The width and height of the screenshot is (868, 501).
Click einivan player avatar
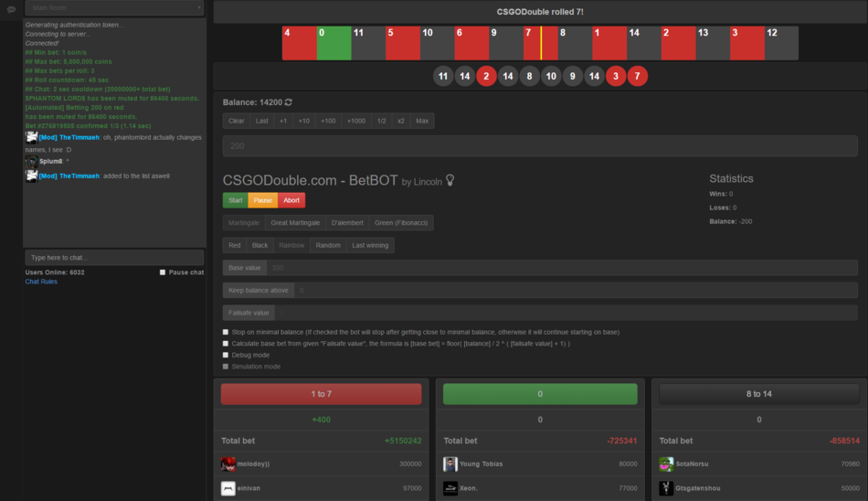[x=228, y=488]
